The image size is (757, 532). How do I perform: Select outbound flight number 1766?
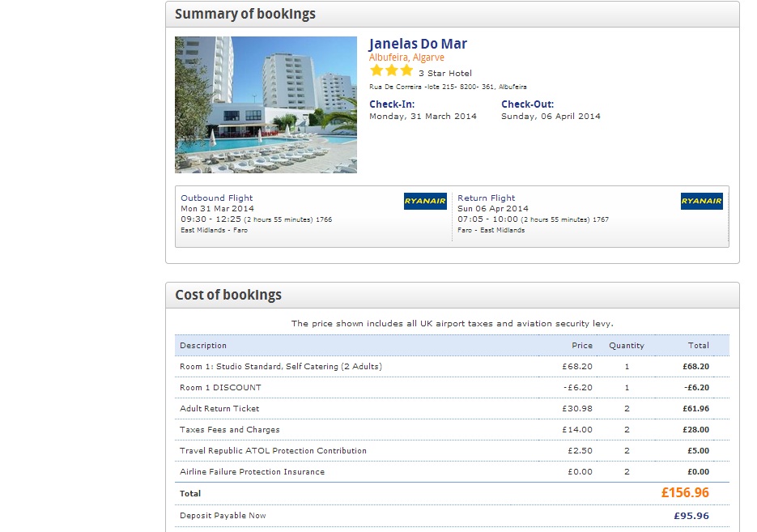point(324,219)
